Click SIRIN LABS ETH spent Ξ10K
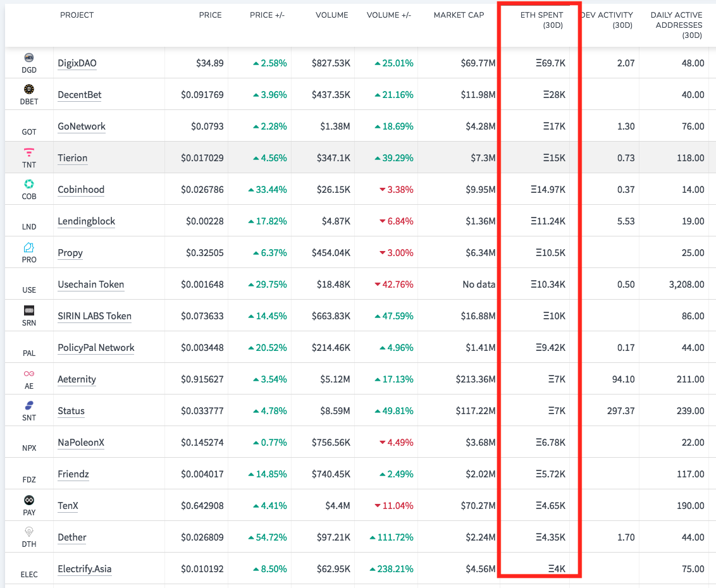Viewport: 716px width, 588px height. (554, 316)
